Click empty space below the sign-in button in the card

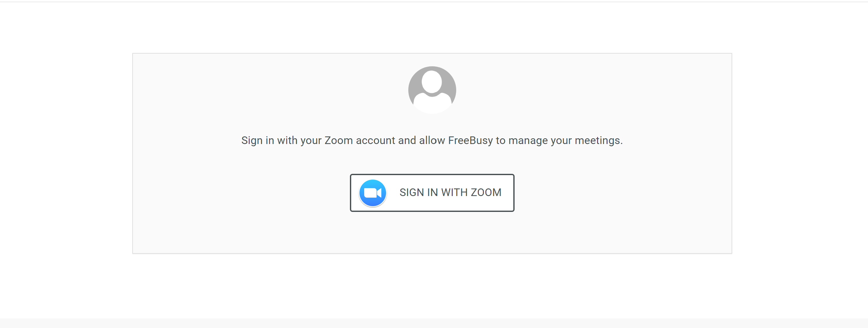click(x=432, y=233)
